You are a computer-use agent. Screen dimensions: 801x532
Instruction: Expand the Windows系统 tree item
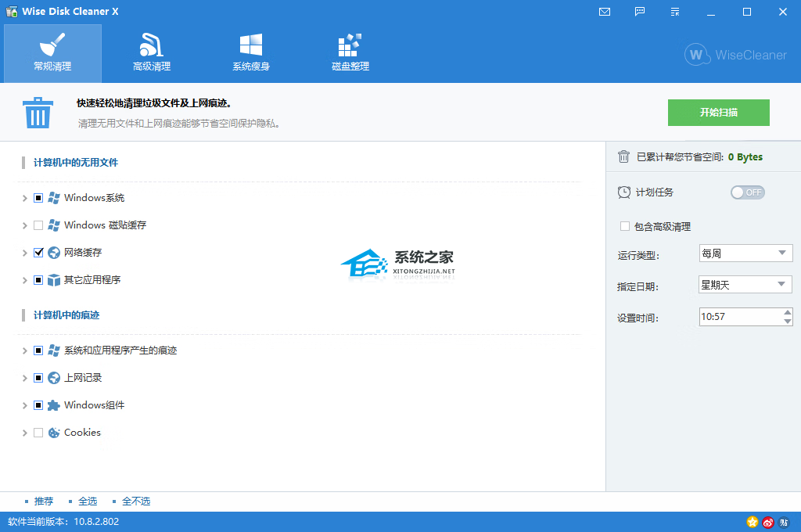pyautogui.click(x=25, y=199)
